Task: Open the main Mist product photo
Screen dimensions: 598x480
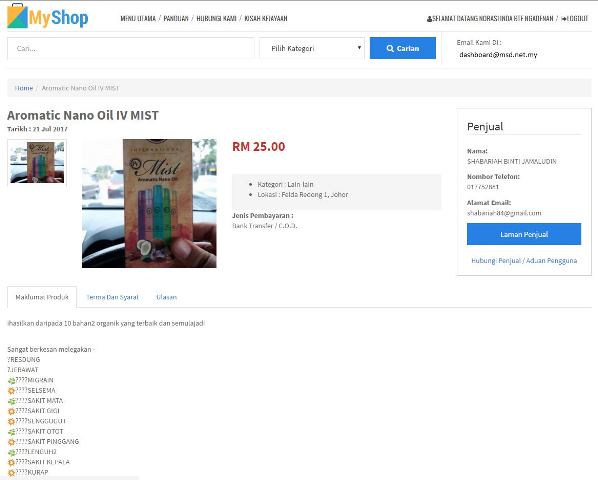Action: 149,203
